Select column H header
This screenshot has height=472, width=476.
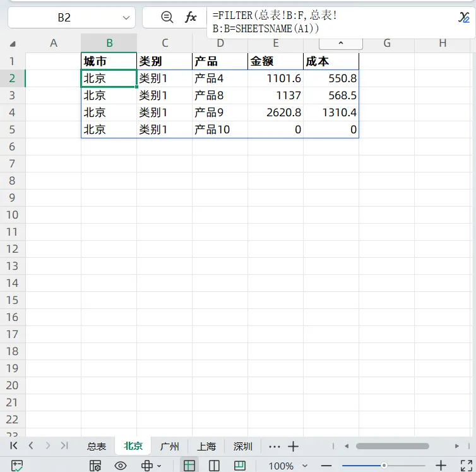[x=443, y=43]
